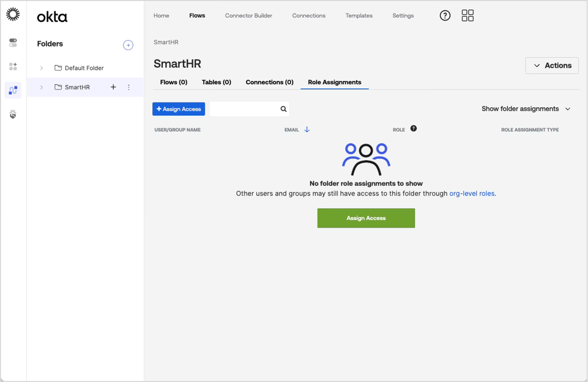Click the Role column header text
Viewport: 588px width, 382px height.
point(399,130)
